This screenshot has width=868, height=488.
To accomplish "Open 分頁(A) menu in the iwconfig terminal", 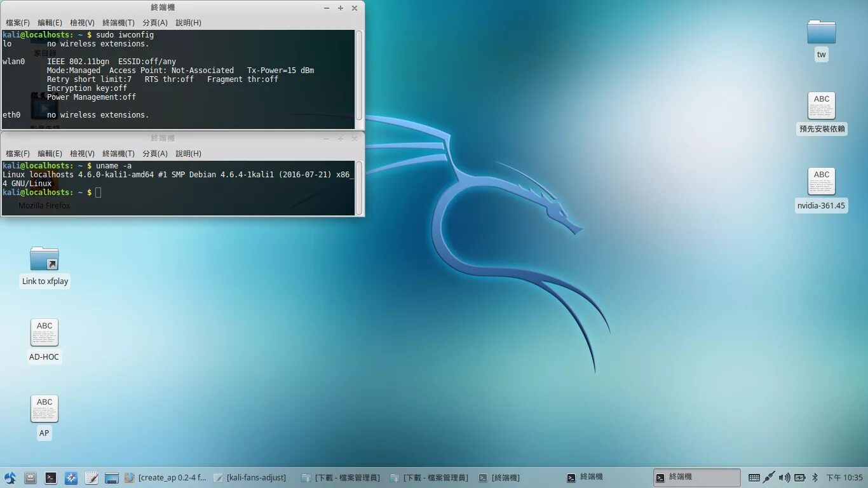I will click(x=155, y=22).
